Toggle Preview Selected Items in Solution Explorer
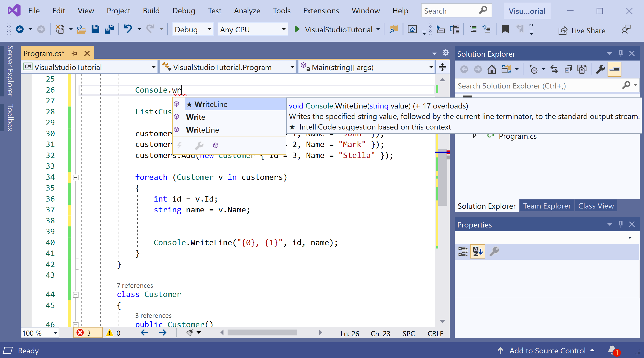The image size is (644, 358). tap(614, 69)
